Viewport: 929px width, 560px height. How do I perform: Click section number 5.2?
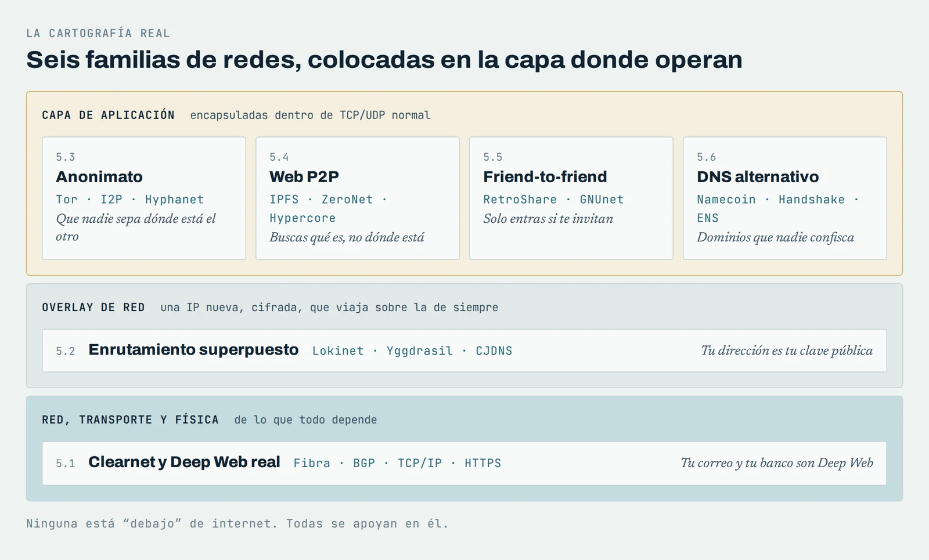coord(66,351)
